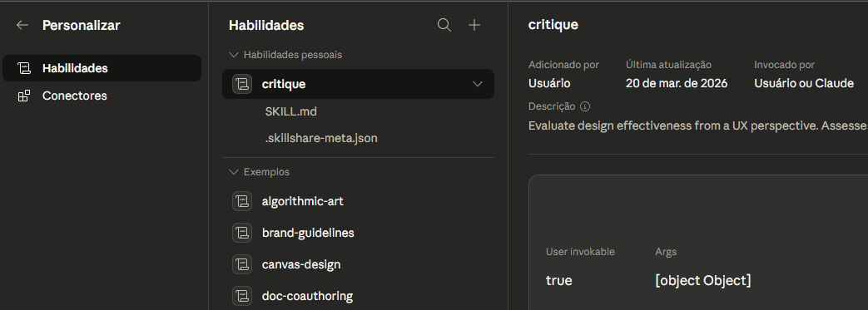Viewport: 868px width, 310px height.
Task: Click the description text starting 'Evaluate design'
Action: pos(698,126)
